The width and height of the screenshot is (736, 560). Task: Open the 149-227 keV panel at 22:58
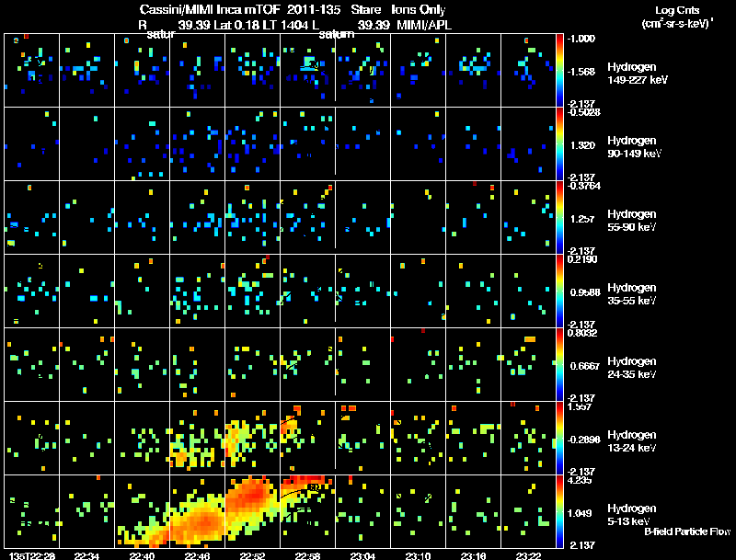point(308,71)
